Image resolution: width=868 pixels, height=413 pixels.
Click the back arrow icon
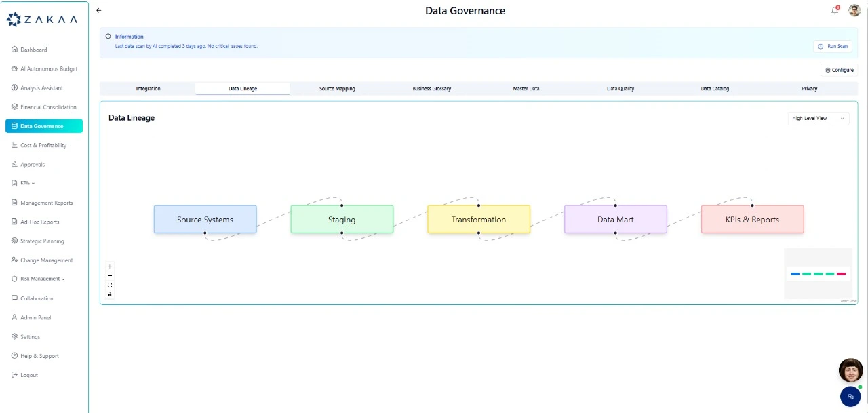[x=99, y=10]
